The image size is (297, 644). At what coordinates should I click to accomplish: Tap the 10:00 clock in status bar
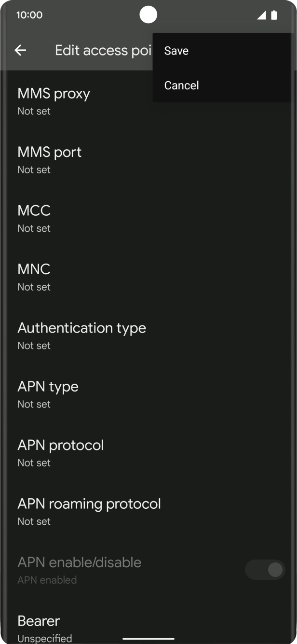(x=29, y=15)
